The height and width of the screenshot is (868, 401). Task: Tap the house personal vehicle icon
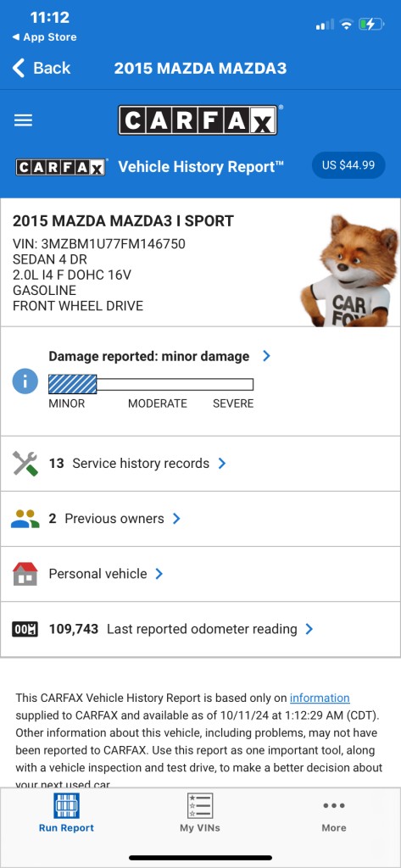pyautogui.click(x=25, y=574)
